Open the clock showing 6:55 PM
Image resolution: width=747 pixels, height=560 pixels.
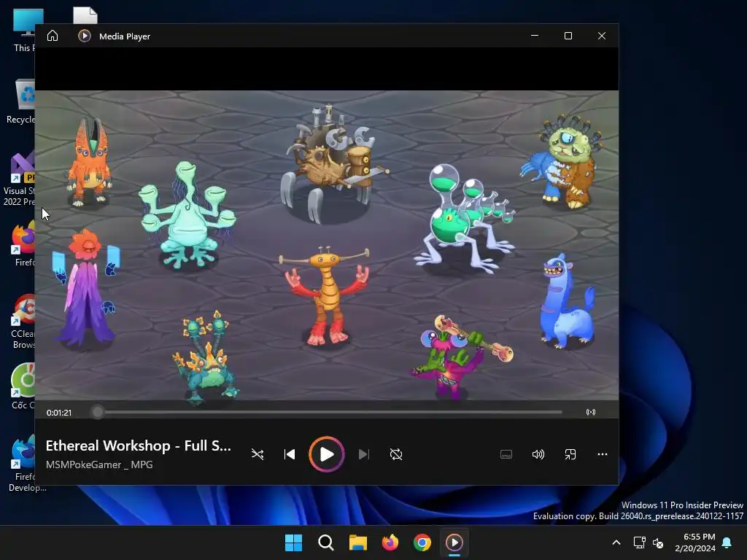point(695,542)
